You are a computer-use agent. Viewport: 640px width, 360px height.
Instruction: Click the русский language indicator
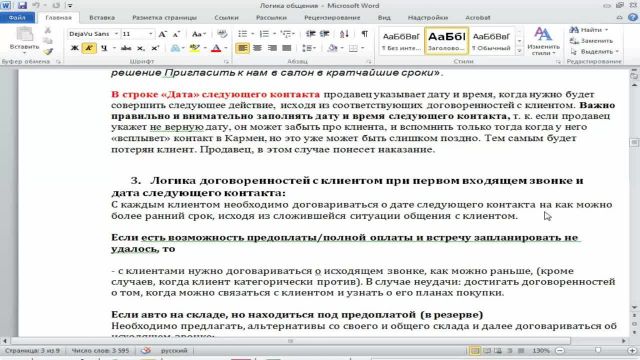click(x=174, y=351)
